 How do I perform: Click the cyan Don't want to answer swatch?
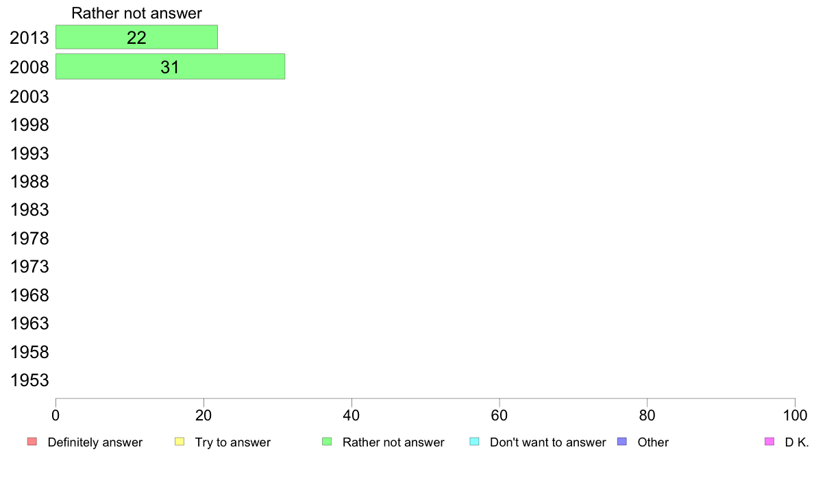[474, 442]
